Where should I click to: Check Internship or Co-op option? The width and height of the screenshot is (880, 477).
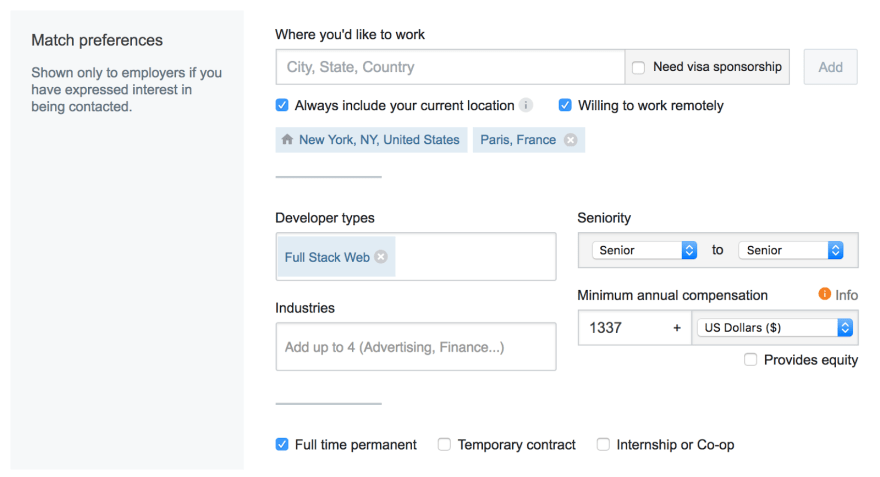(x=603, y=444)
